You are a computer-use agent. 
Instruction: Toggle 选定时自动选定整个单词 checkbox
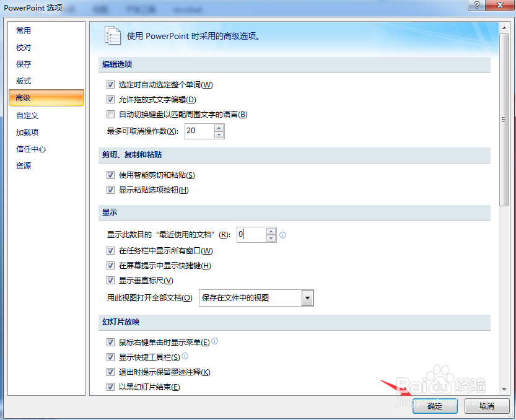pyautogui.click(x=110, y=85)
